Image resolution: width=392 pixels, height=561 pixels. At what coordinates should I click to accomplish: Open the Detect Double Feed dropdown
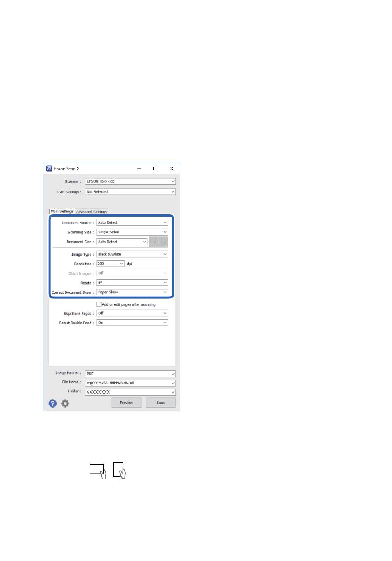point(132,323)
